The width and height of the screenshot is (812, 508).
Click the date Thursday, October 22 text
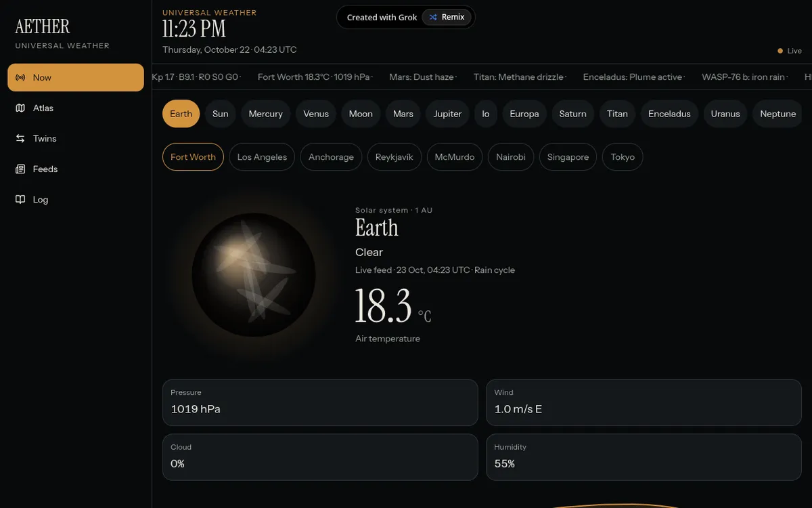[206, 49]
